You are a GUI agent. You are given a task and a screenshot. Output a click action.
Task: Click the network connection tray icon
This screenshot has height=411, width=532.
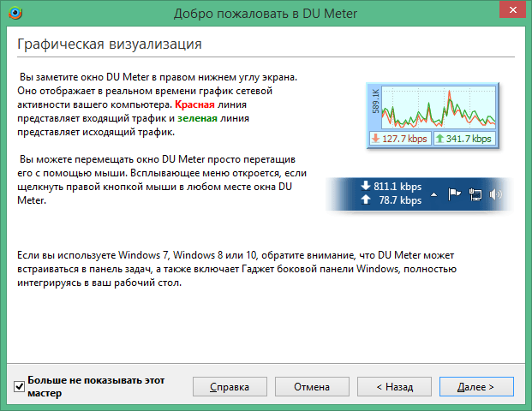click(475, 194)
